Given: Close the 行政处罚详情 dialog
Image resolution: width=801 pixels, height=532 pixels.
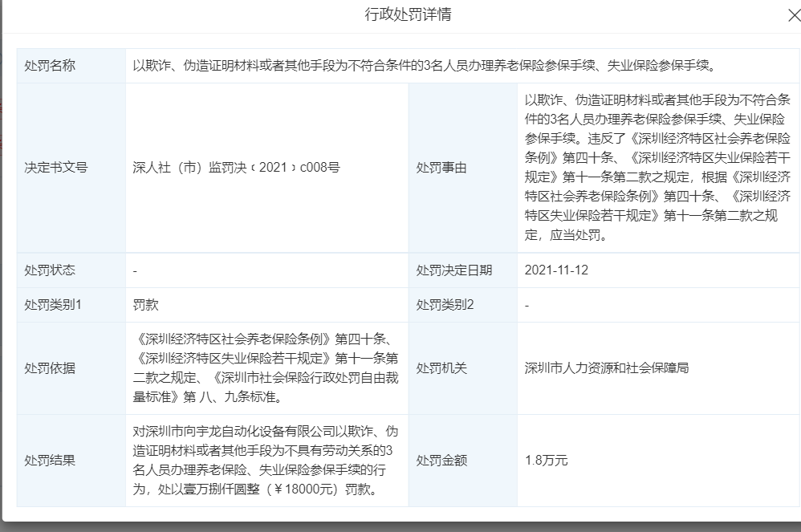Looking at the screenshot, I should (795, 14).
